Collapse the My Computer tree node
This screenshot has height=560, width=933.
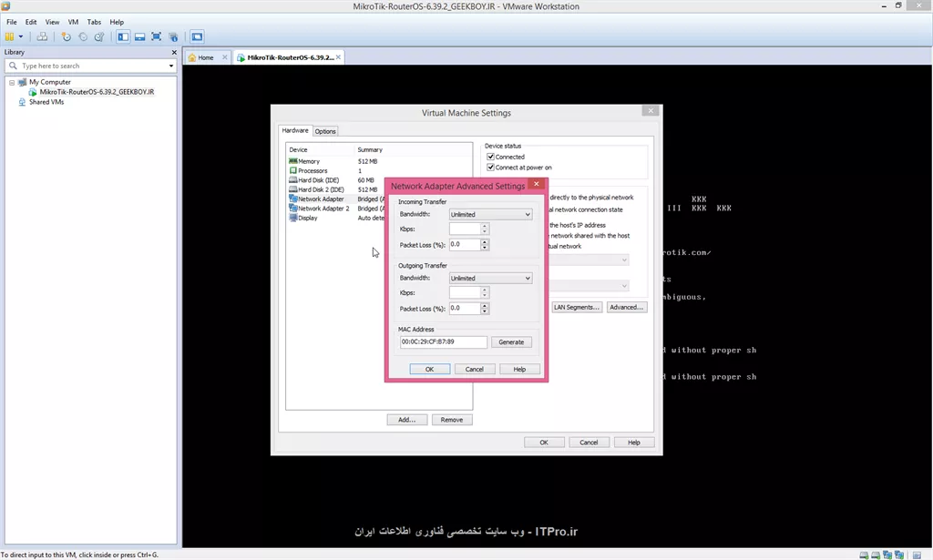12,82
